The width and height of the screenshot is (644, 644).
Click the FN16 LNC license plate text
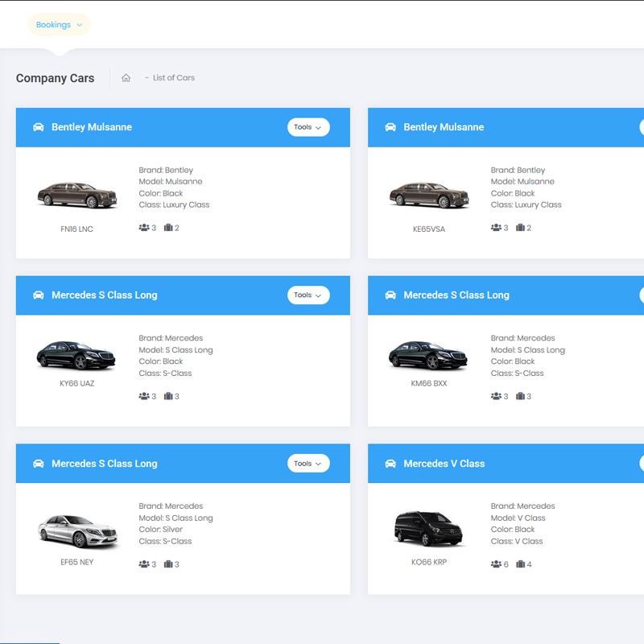pos(76,229)
